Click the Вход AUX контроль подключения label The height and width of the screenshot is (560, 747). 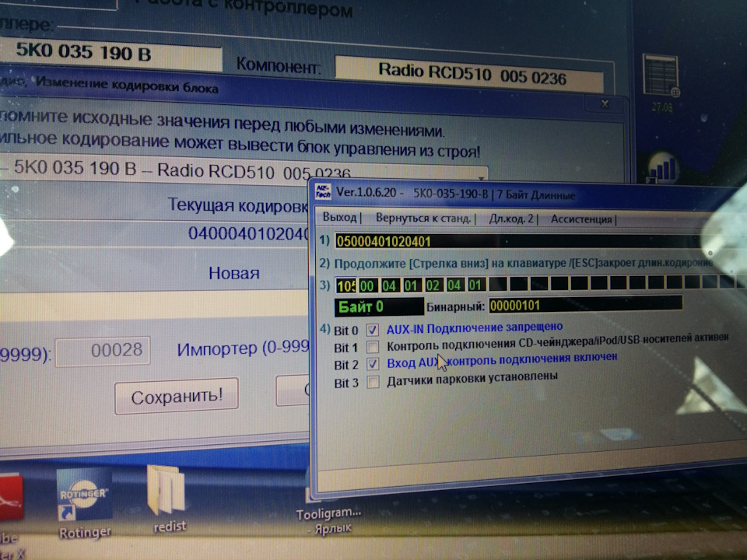[502, 359]
